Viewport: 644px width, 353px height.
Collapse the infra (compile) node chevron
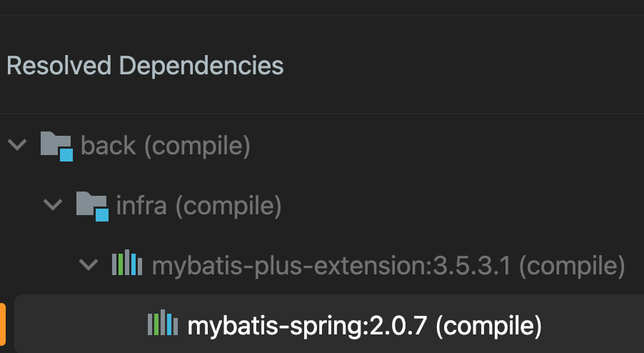click(53, 206)
